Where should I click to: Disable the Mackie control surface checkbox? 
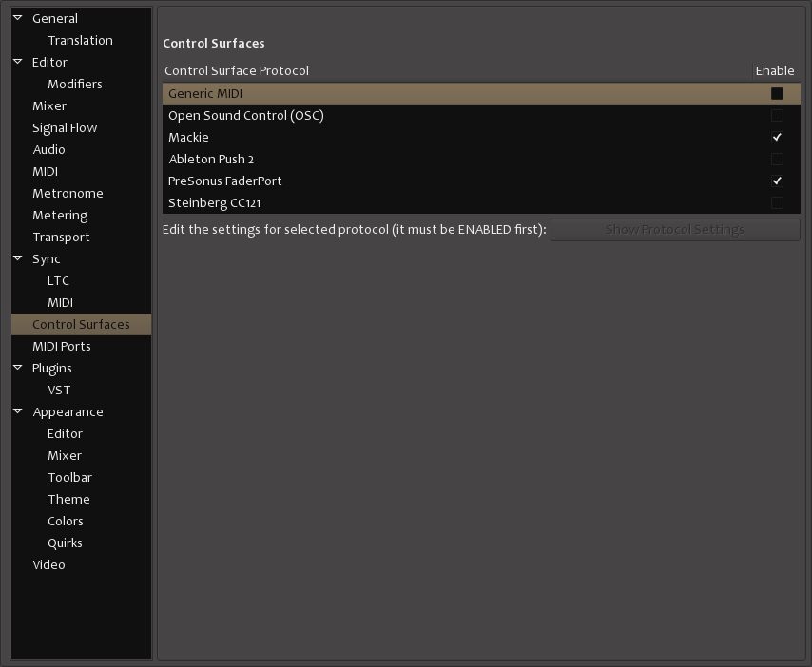click(x=777, y=137)
